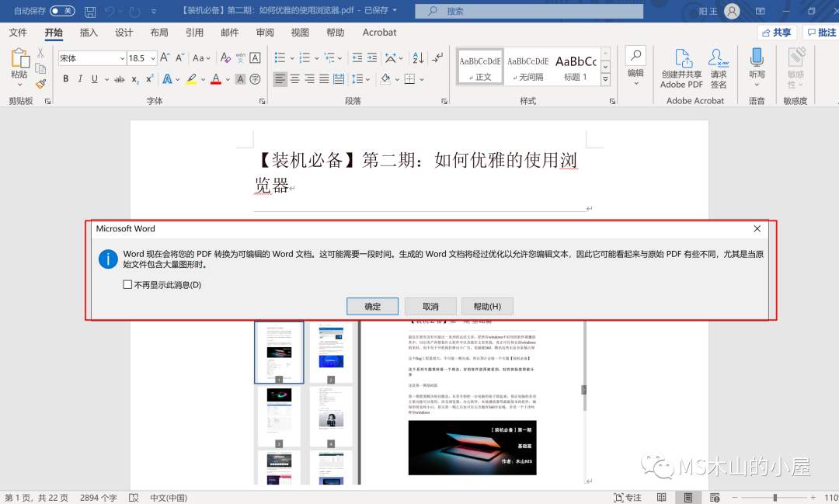Click the Sort A-Z icon

(418, 57)
